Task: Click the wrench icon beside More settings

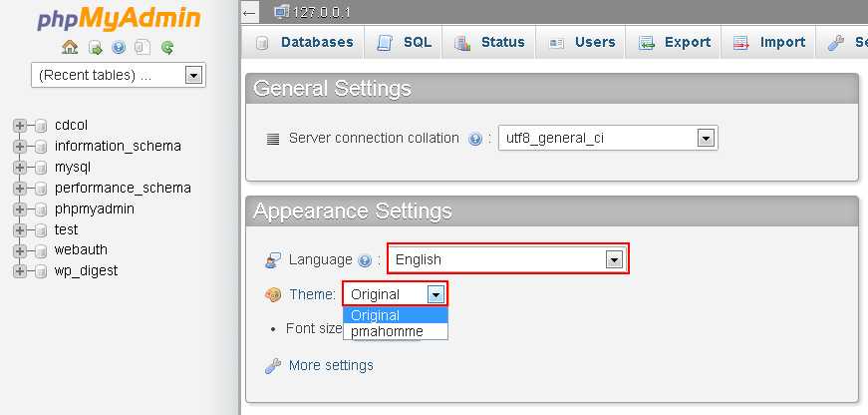Action: click(273, 366)
